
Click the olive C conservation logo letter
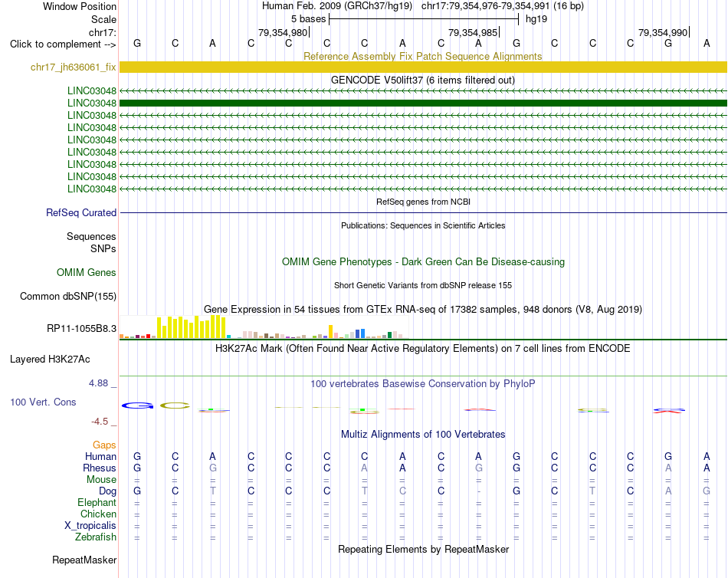click(175, 406)
